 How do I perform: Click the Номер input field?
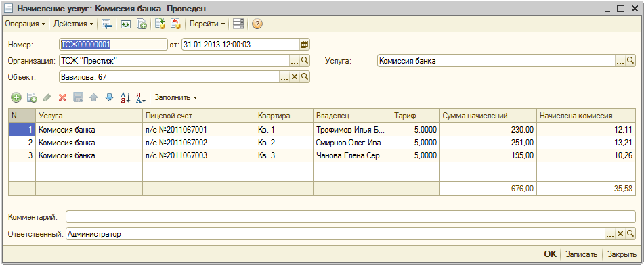click(113, 45)
